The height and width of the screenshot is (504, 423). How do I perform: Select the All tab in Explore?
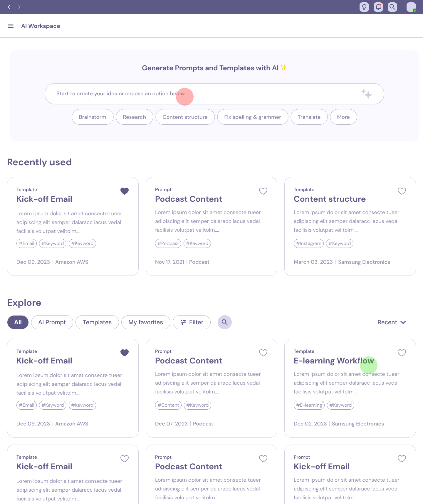[18, 322]
